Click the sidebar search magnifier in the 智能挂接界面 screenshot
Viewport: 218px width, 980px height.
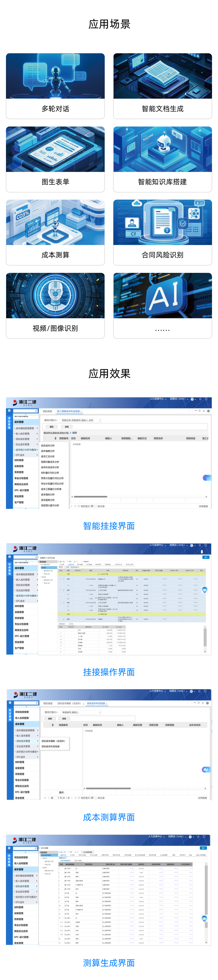(x=36, y=411)
